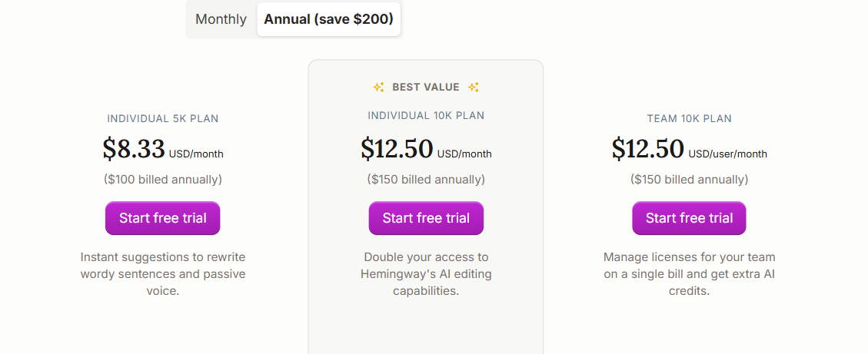
Task: Select the Annual (save $200) option
Action: point(328,19)
